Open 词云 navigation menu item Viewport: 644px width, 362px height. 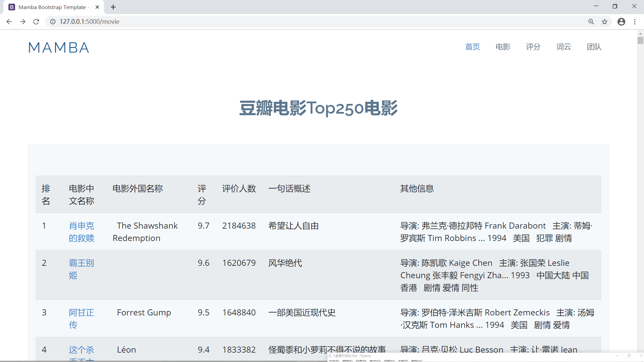(x=563, y=47)
